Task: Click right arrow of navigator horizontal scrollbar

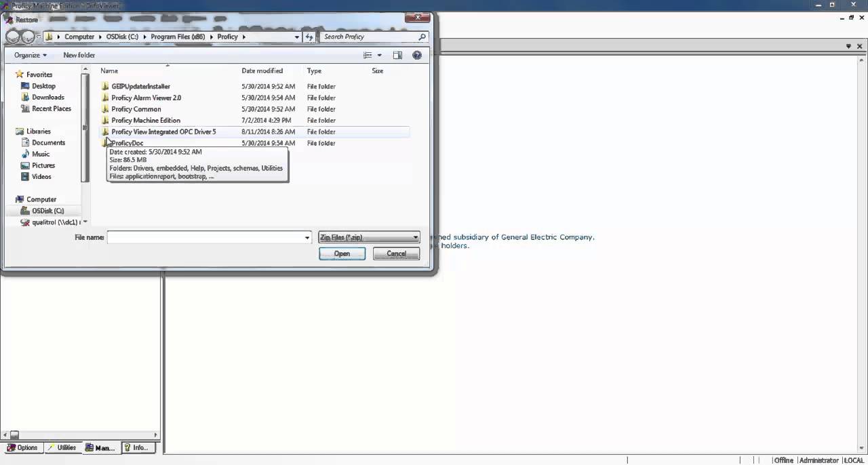Action: [156, 435]
